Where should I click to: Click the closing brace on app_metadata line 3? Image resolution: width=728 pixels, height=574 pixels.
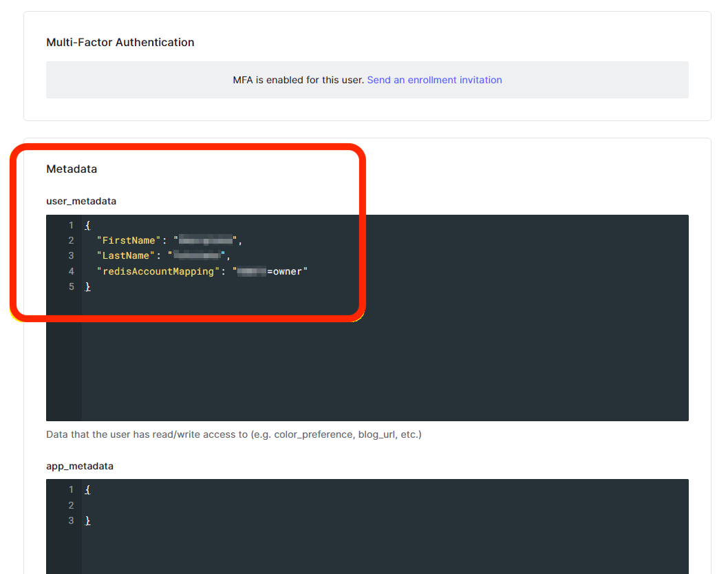[x=87, y=521]
